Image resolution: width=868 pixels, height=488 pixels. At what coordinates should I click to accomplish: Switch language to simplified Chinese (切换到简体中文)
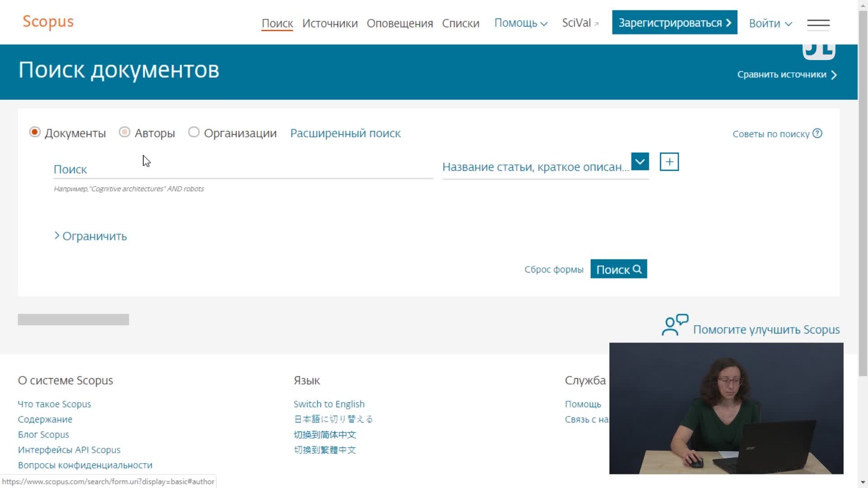(325, 435)
